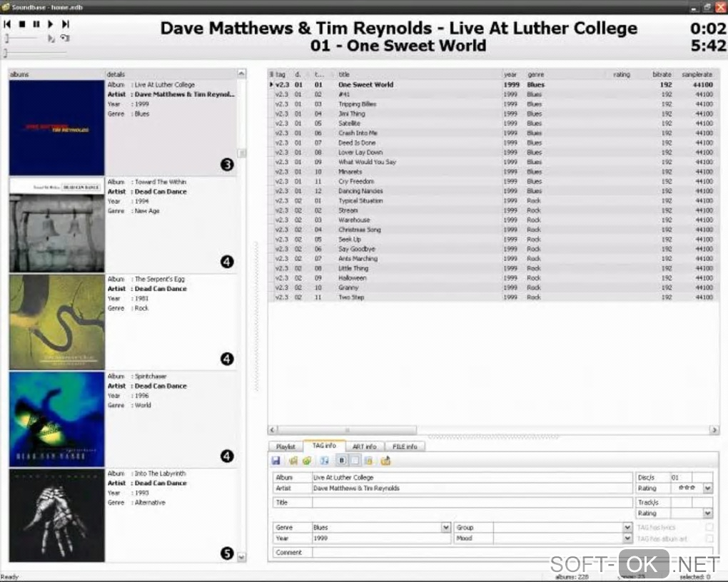Stop playback with the stop button

22,24
